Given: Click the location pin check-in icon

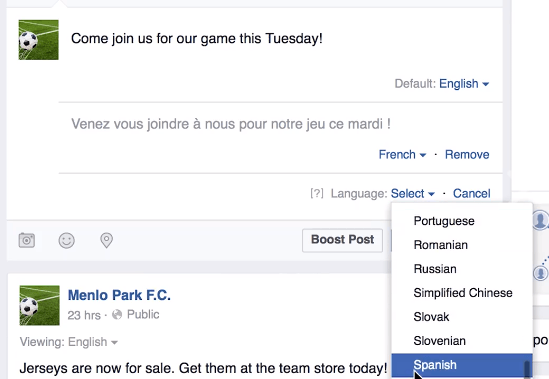Looking at the screenshot, I should (x=106, y=241).
